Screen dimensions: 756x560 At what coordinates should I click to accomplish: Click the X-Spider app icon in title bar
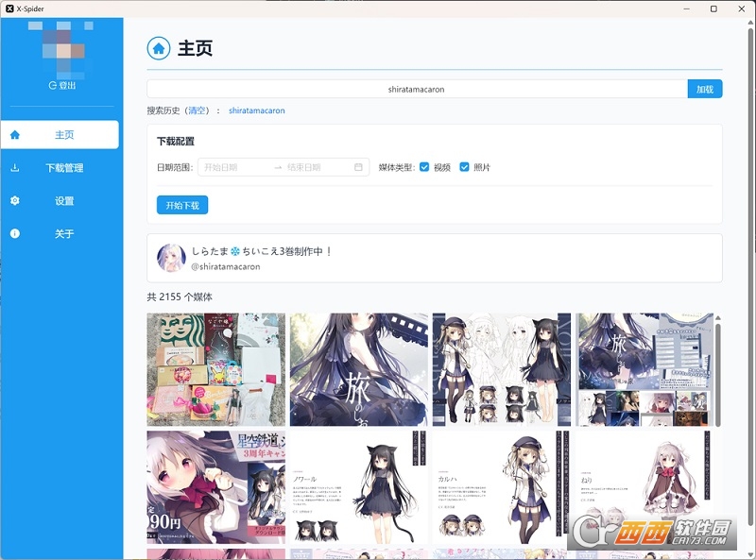pyautogui.click(x=9, y=8)
